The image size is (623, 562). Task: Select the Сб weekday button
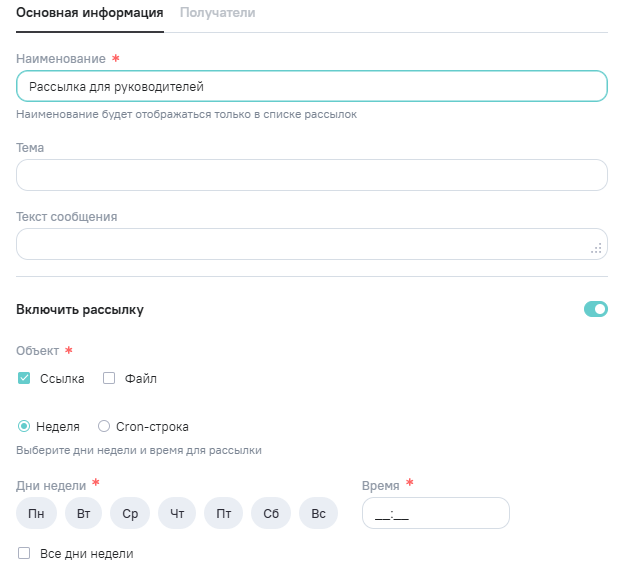pyautogui.click(x=271, y=513)
